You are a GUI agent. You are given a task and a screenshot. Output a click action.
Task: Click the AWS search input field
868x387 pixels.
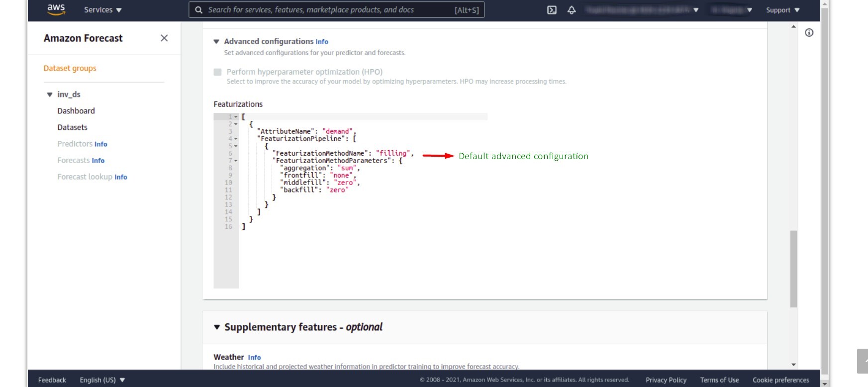pos(336,10)
